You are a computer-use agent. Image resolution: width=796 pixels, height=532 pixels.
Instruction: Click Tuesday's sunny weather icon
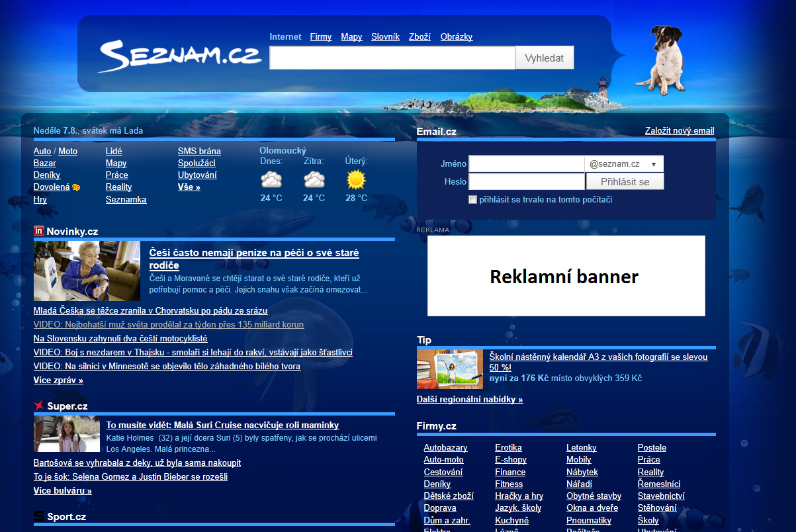(356, 179)
